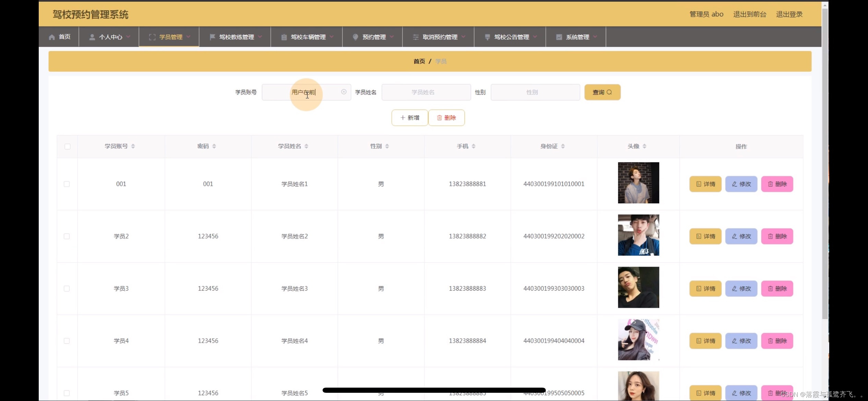Viewport: 868px width, 401px height.
Task: Click the trophy icon beside 驾校公告管理
Action: [x=487, y=37]
